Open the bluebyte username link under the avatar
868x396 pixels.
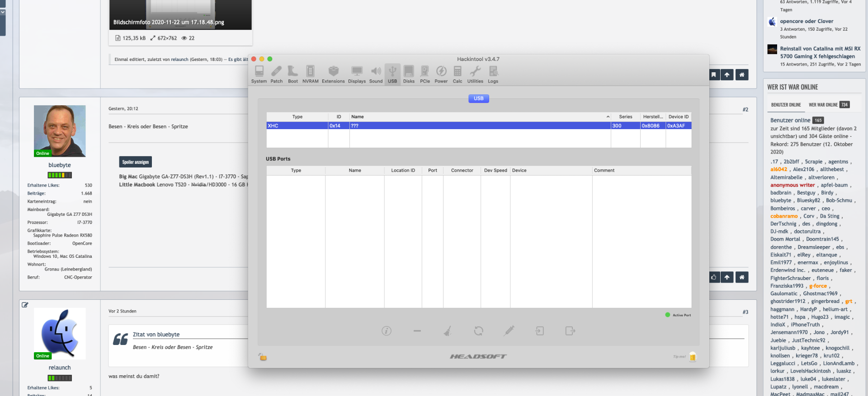click(x=60, y=165)
